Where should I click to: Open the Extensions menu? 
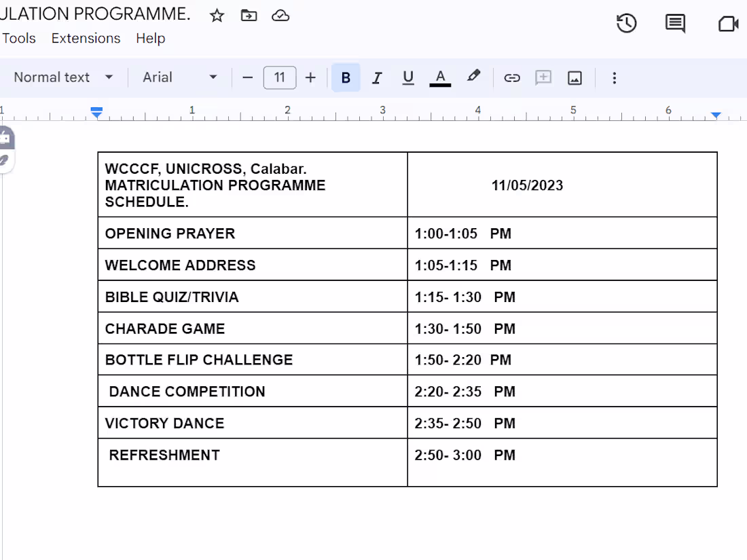[86, 38]
